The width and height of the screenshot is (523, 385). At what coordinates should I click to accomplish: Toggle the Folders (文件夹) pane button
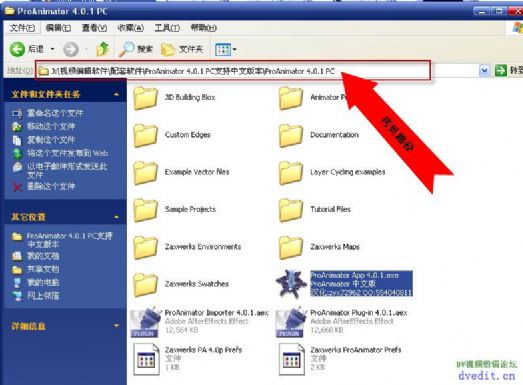click(182, 49)
